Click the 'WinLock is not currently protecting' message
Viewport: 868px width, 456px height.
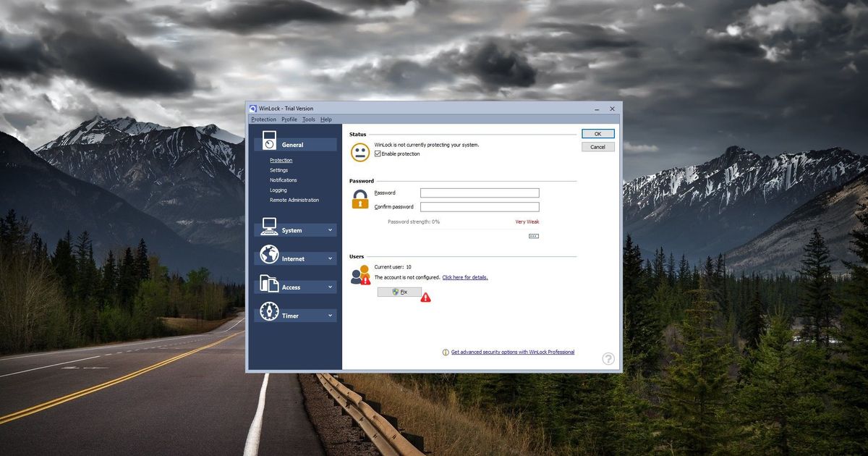point(427,145)
